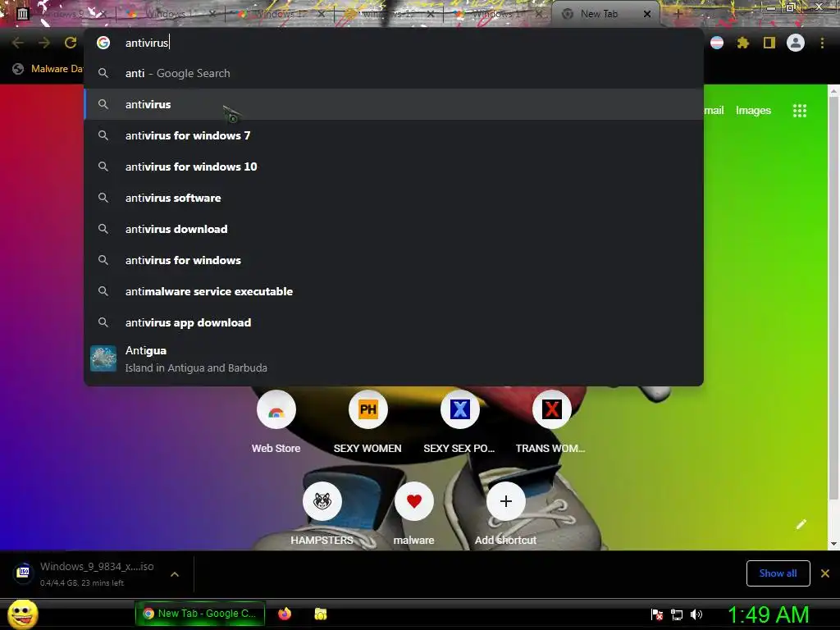Click the Add shortcut plus icon
Viewport: 840px width, 630px height.
coord(505,501)
